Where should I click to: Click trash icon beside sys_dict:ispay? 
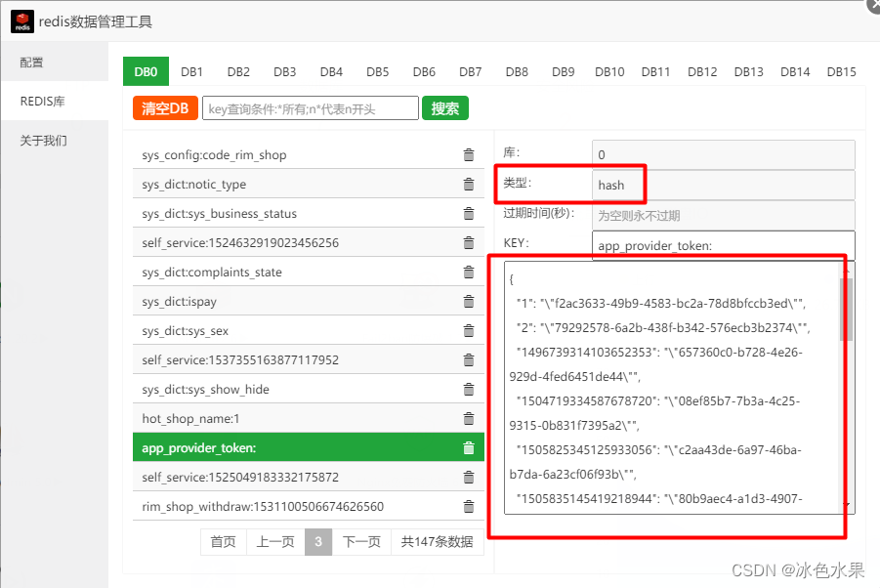[469, 301]
